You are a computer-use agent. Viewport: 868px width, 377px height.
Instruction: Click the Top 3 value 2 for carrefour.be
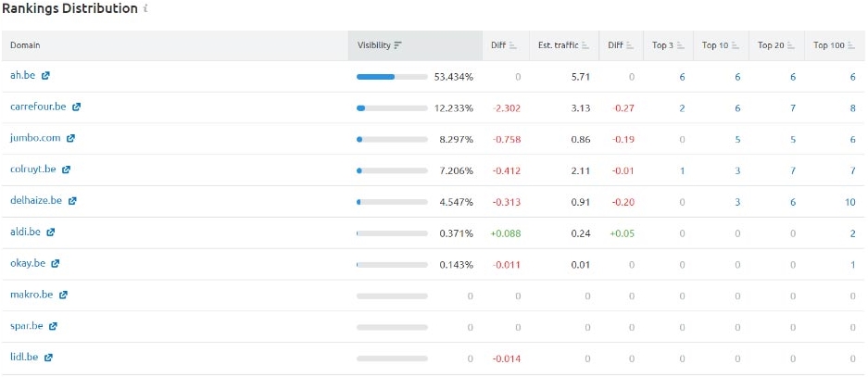pos(682,108)
